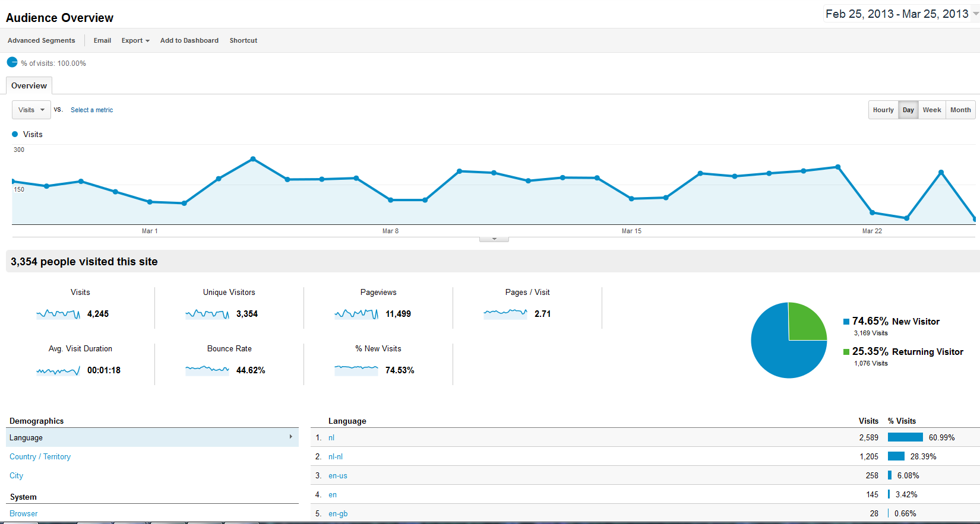
Task: Open the Export dropdown menu
Action: [135, 40]
